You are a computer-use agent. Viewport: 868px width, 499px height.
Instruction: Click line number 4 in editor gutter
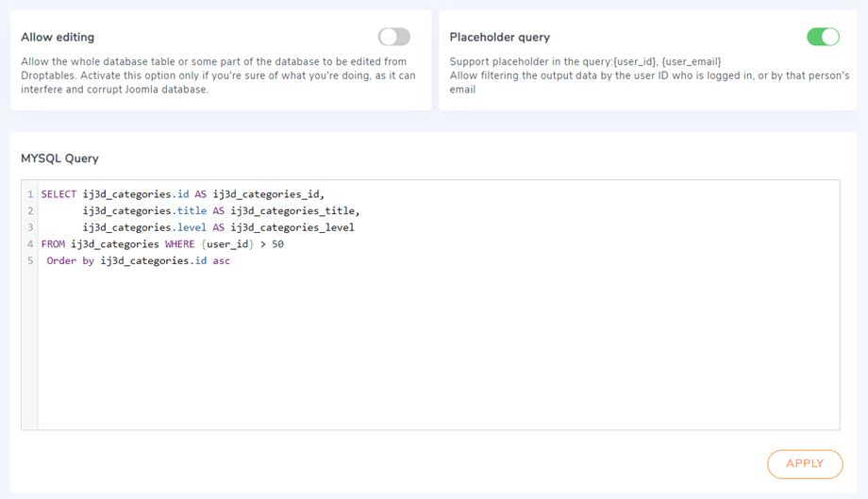(30, 244)
